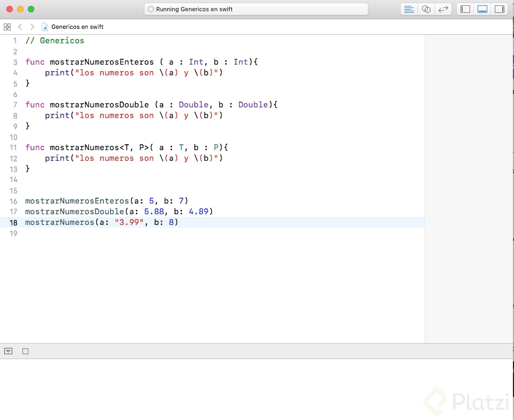
Task: Click the running activity spinner
Action: click(150, 9)
